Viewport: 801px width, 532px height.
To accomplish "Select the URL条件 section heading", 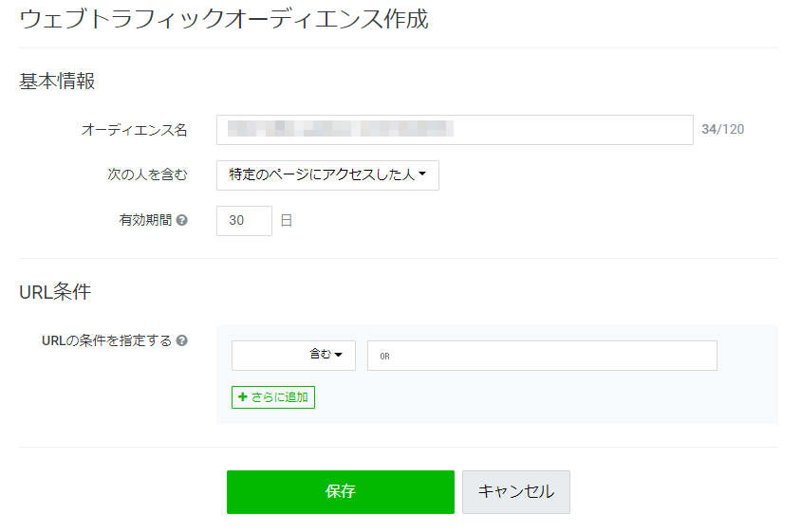I will tap(55, 292).
